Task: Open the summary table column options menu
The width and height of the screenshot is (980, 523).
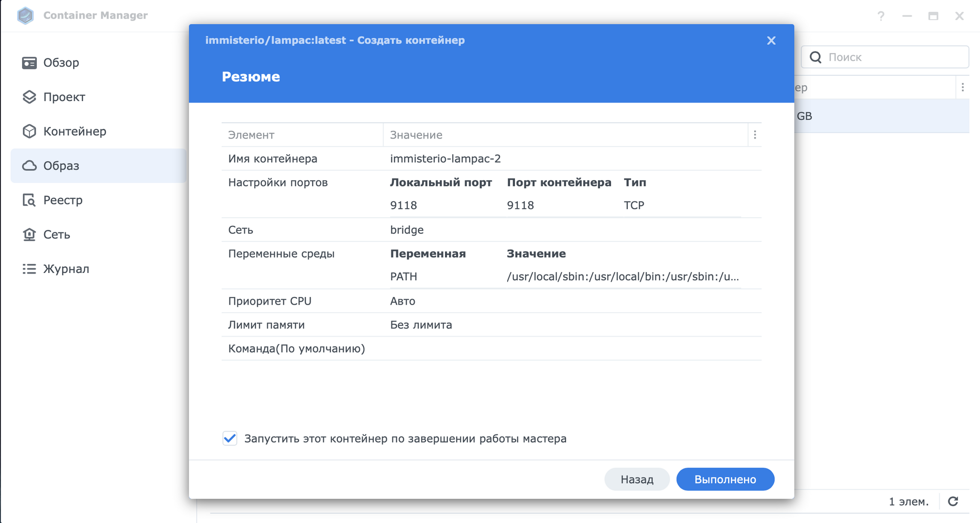Action: coord(755,135)
